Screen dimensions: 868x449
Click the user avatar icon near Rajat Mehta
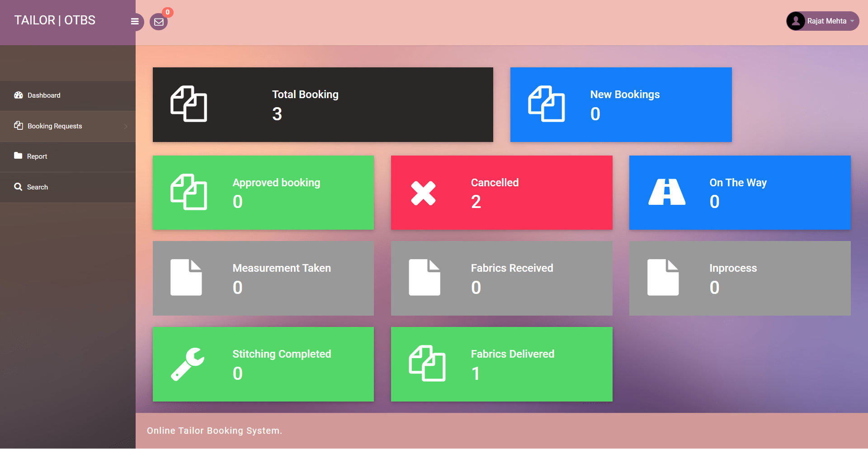click(796, 21)
